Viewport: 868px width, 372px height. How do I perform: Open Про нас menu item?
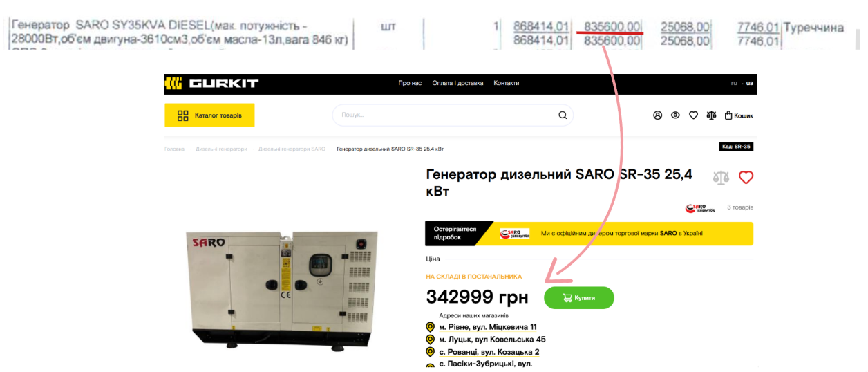coord(410,83)
